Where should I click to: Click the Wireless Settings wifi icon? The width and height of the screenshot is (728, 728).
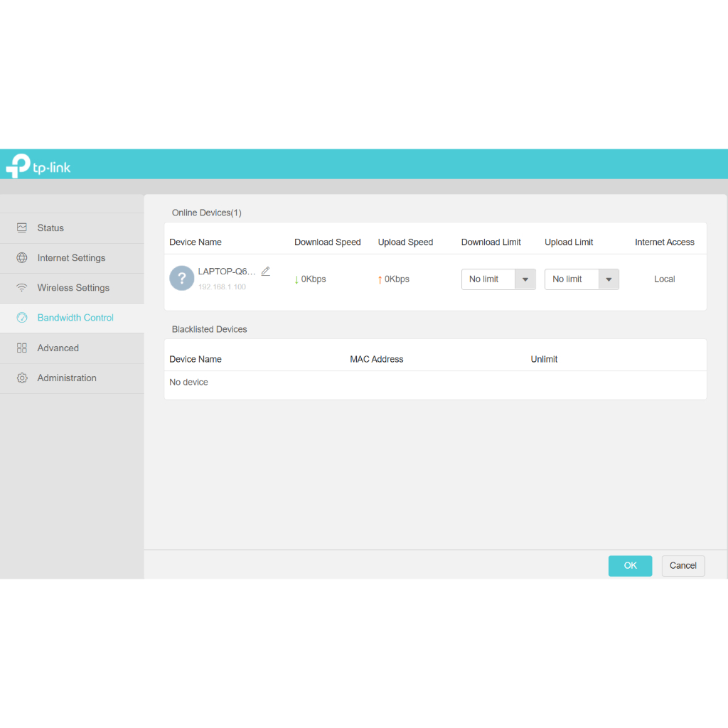22,288
